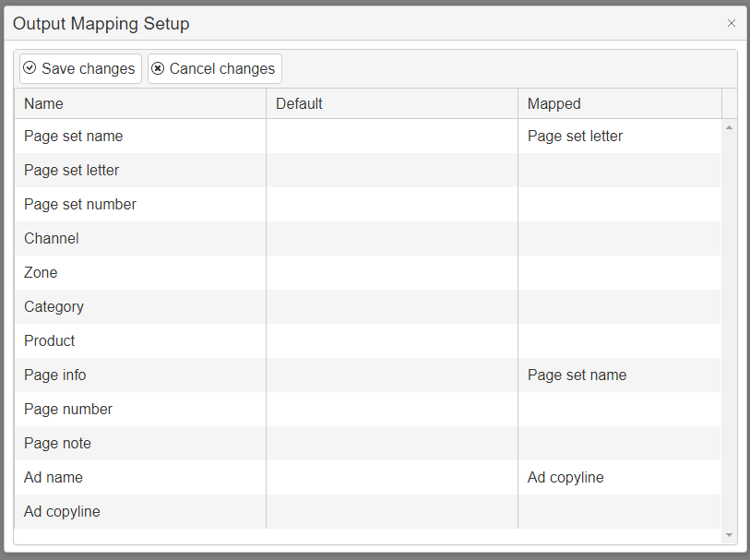
Task: Select the Category row name
Action: (54, 307)
